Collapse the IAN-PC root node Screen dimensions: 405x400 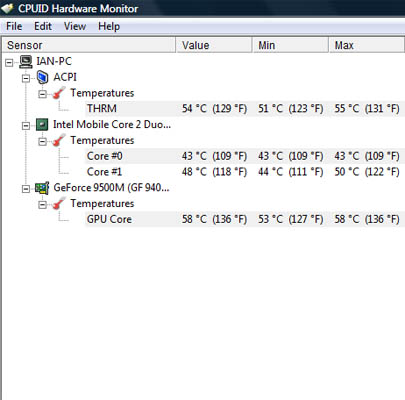9,62
